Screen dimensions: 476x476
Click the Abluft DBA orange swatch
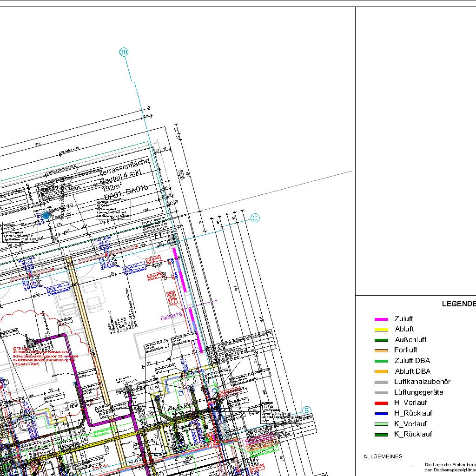point(381,371)
